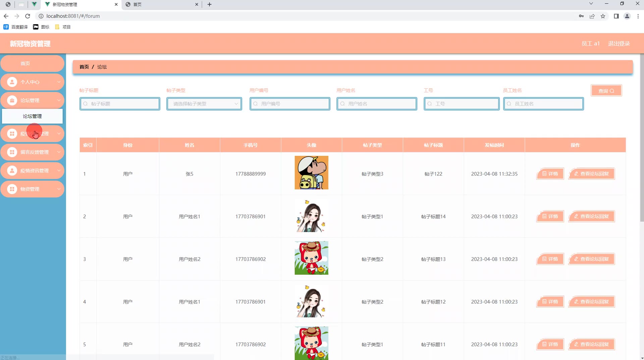Click the 查询 search button
Image resolution: width=644 pixels, height=360 pixels.
(x=606, y=91)
